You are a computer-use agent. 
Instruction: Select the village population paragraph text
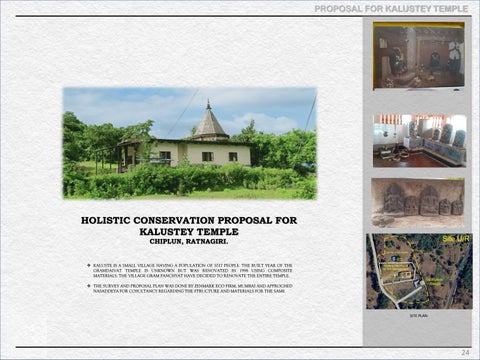[193, 271]
